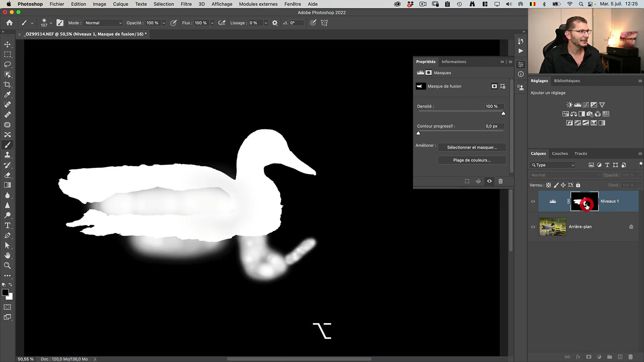This screenshot has width=644, height=362.
Task: Select the Type text tool
Action: [x=7, y=225]
